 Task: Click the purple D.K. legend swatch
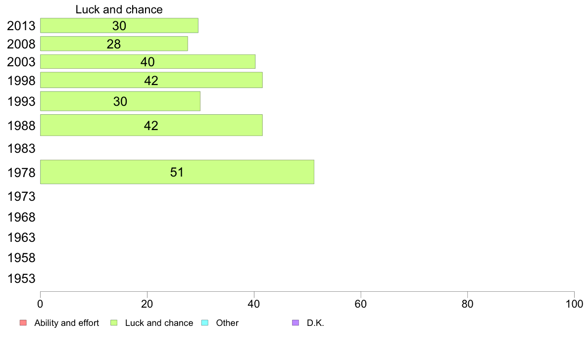pyautogui.click(x=295, y=323)
